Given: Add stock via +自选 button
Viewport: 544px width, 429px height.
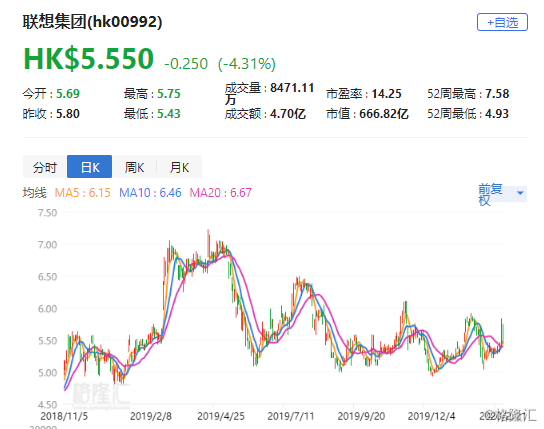Looking at the screenshot, I should pyautogui.click(x=502, y=22).
